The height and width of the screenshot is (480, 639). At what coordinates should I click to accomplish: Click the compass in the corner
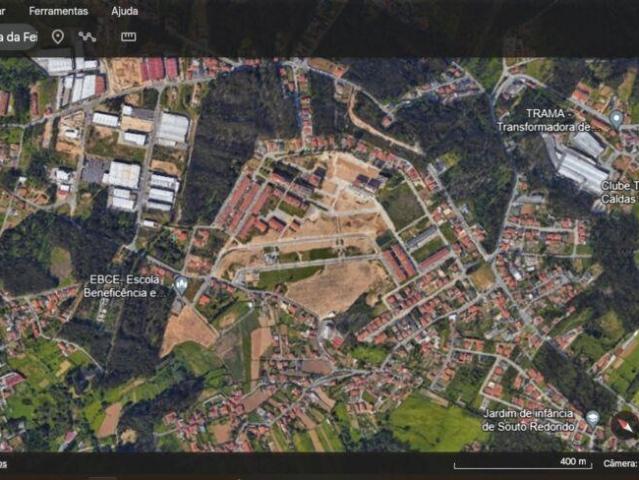coord(625,424)
